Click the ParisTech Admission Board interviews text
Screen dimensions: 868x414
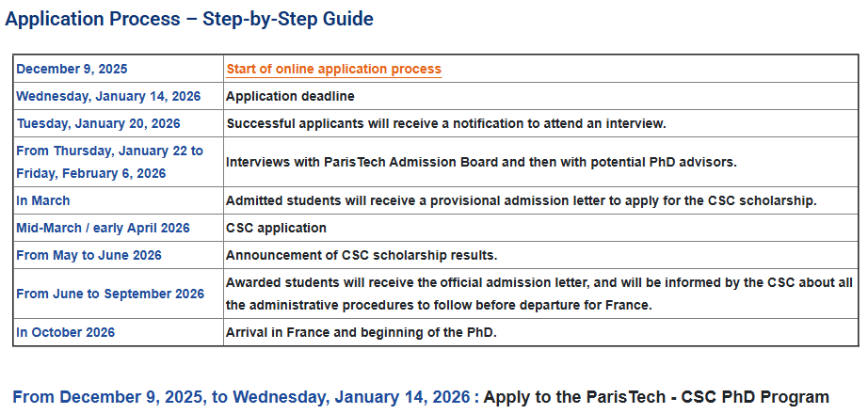(481, 162)
